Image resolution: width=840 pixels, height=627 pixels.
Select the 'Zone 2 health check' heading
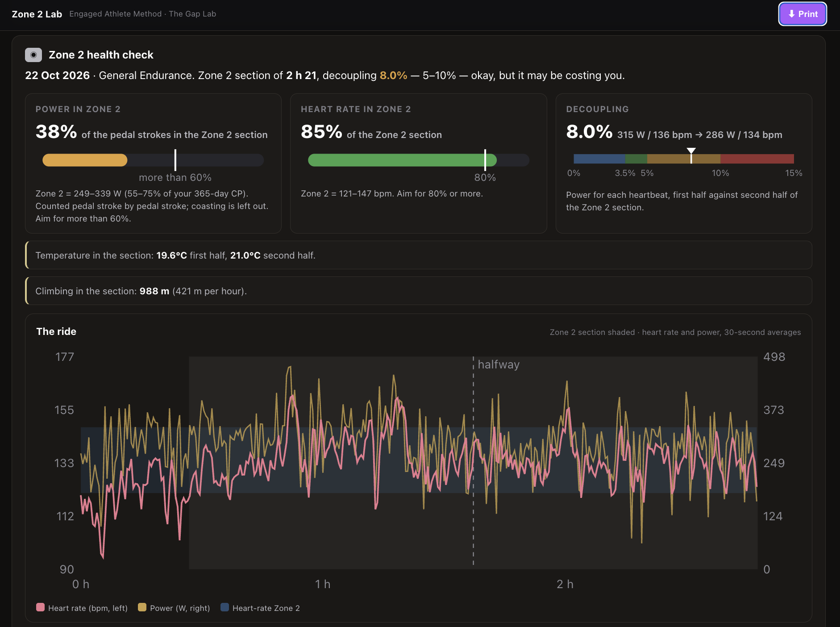click(x=101, y=55)
